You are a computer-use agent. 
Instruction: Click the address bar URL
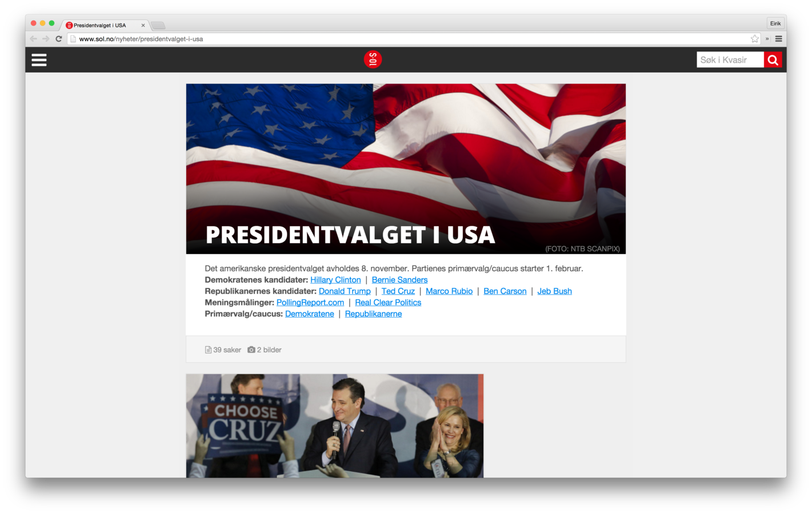[x=141, y=39]
